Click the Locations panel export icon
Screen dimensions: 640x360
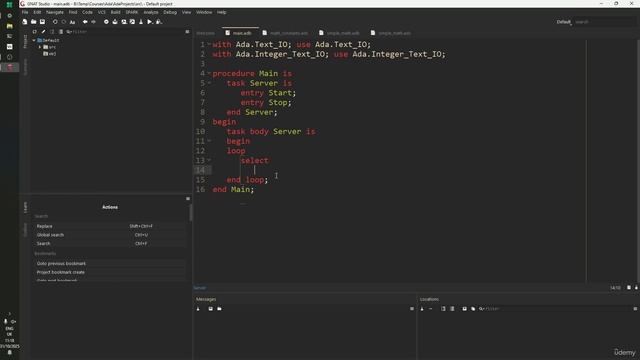pyautogui.click(x=464, y=309)
